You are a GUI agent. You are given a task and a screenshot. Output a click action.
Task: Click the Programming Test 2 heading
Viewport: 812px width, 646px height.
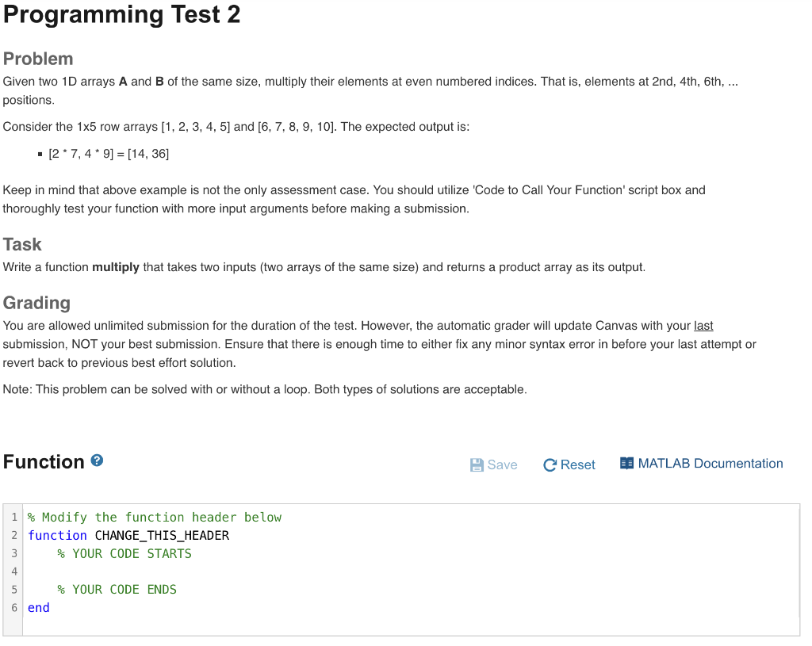pos(121,14)
